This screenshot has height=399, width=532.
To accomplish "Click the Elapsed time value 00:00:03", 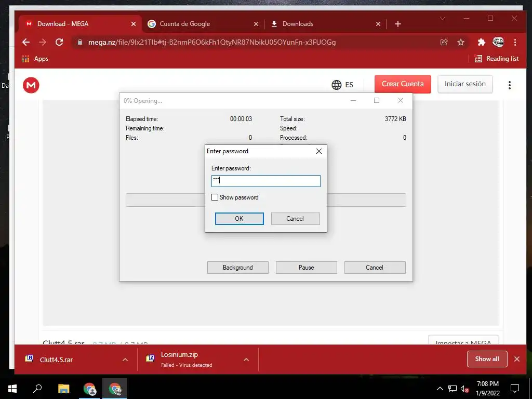I will coord(241,119).
